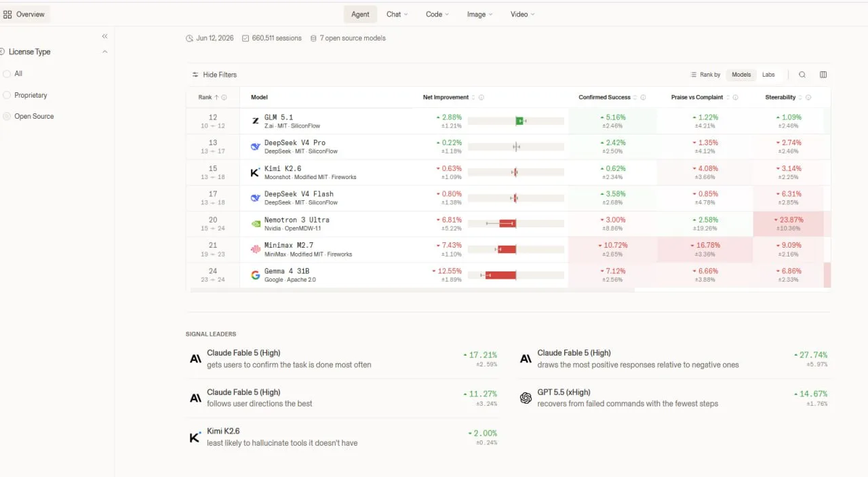Select the All license radio button

click(x=7, y=73)
